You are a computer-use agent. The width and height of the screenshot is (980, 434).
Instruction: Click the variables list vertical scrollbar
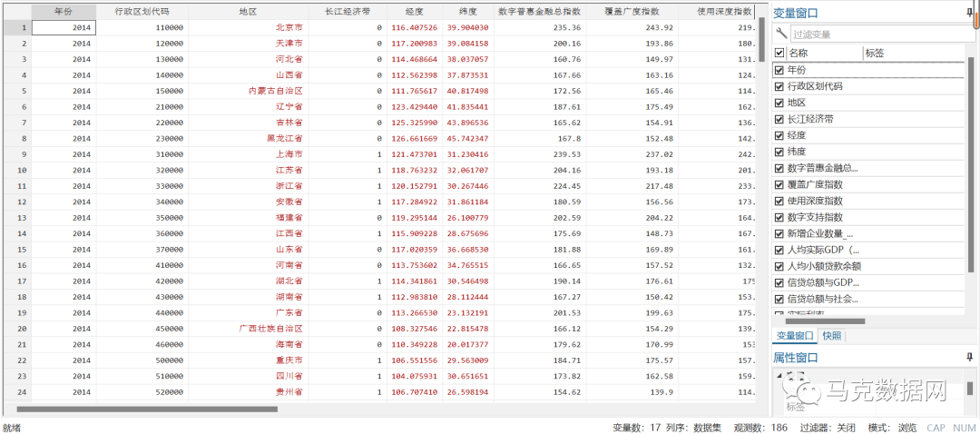point(971,166)
